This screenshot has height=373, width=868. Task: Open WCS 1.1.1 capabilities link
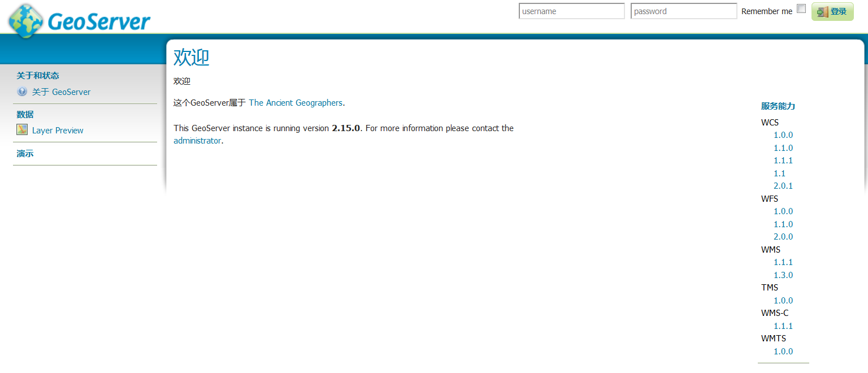783,161
